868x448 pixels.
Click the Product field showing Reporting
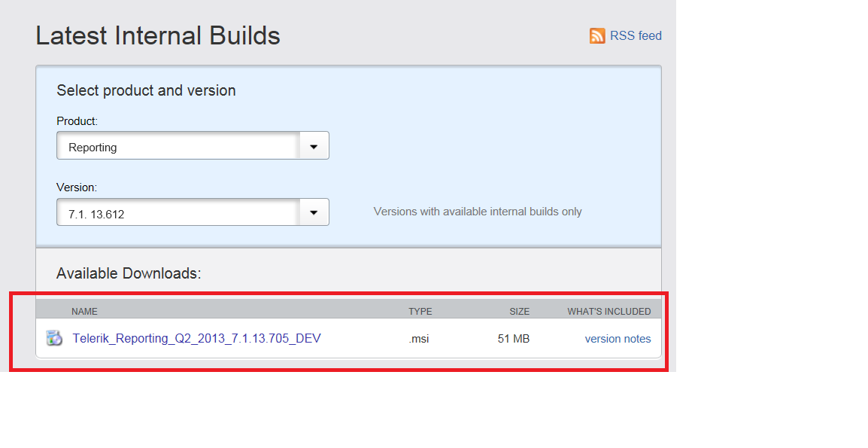click(x=193, y=146)
